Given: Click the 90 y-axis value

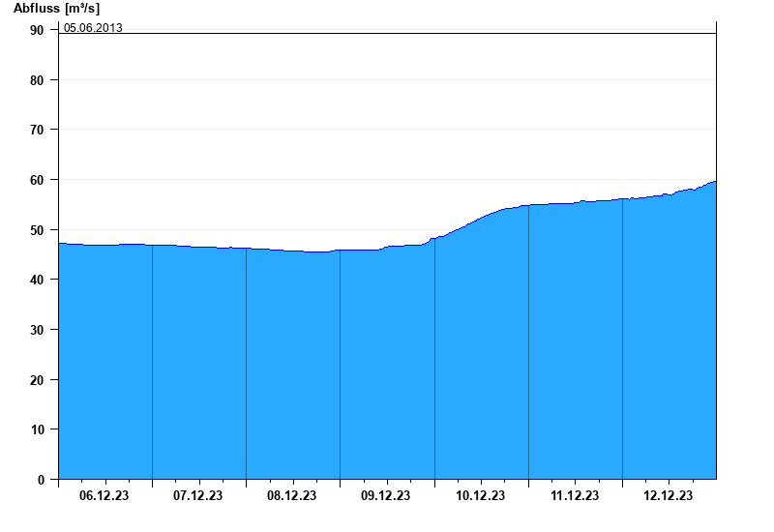Looking at the screenshot, I should [x=38, y=30].
